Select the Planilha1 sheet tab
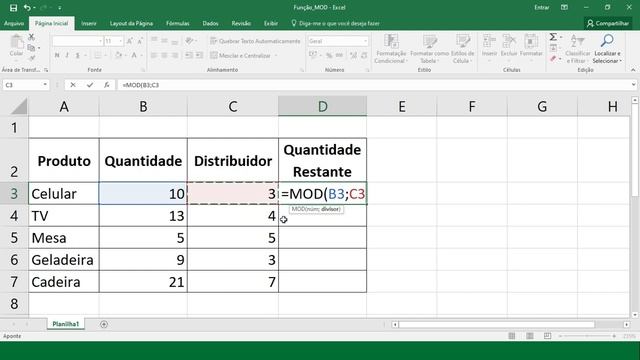 pos(65,324)
